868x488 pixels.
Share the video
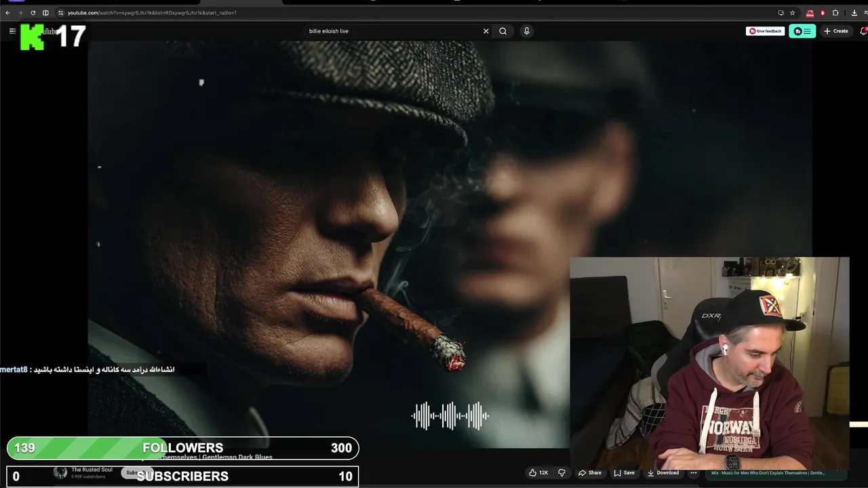click(590, 472)
